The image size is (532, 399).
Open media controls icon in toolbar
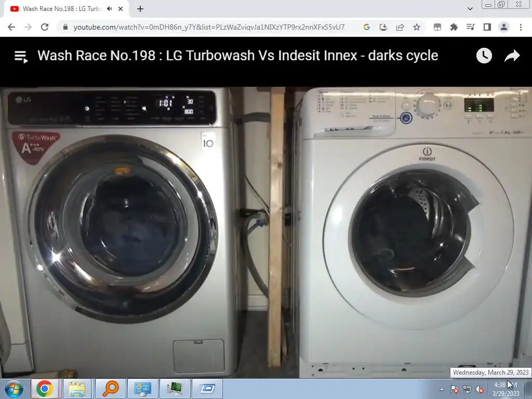coord(471,27)
